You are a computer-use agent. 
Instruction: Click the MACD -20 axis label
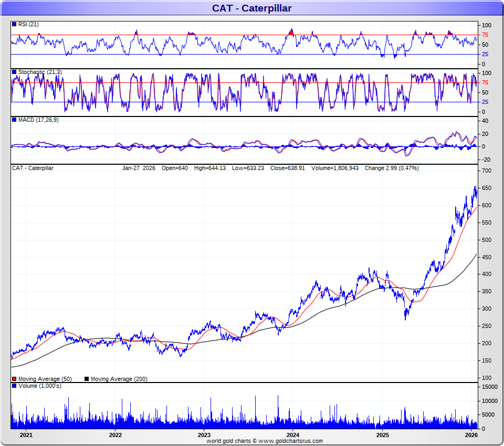[x=486, y=160]
